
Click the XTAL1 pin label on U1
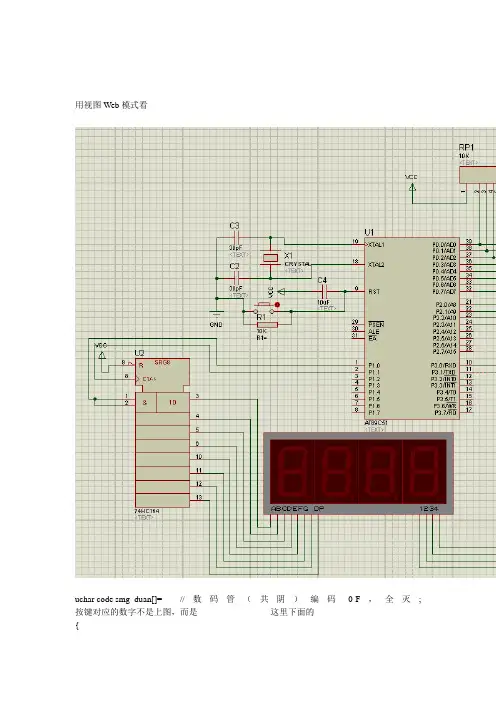click(x=376, y=245)
